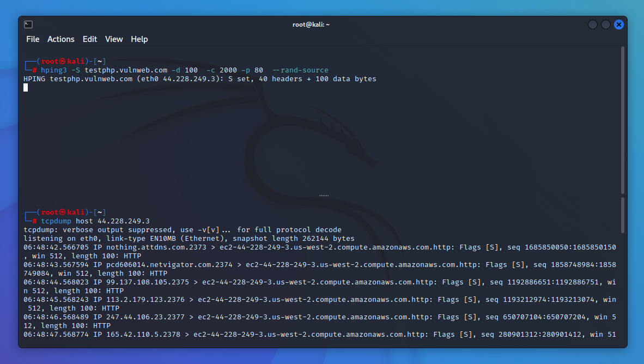Click 'pcd606014.netvigator.com.2374' source host

point(169,265)
